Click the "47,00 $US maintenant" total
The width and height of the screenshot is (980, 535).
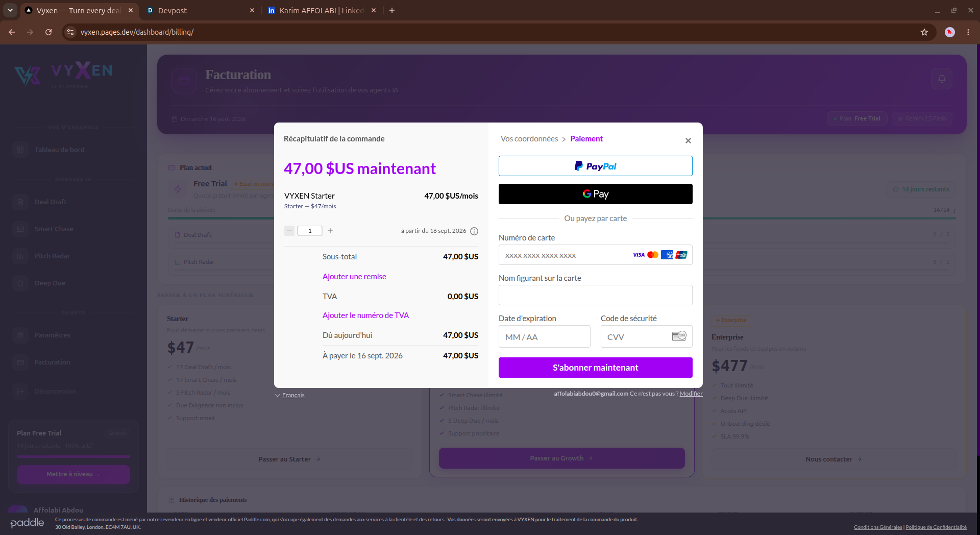pos(360,168)
